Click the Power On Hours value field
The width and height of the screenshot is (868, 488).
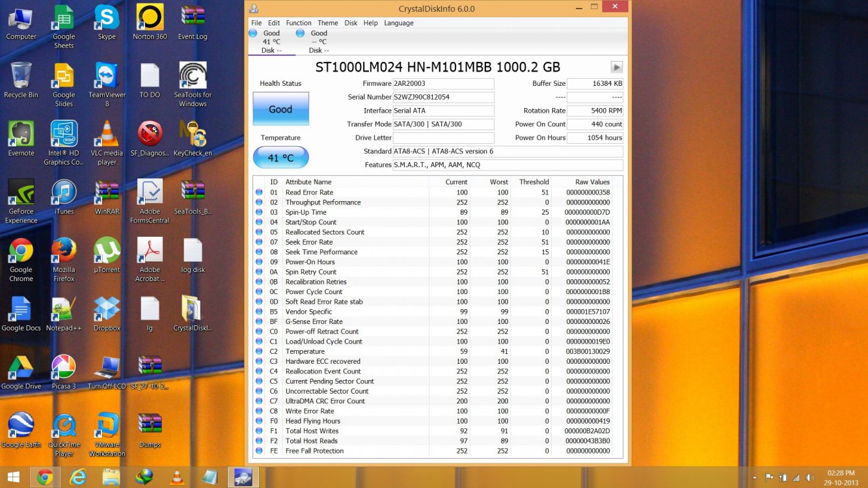[x=595, y=138]
